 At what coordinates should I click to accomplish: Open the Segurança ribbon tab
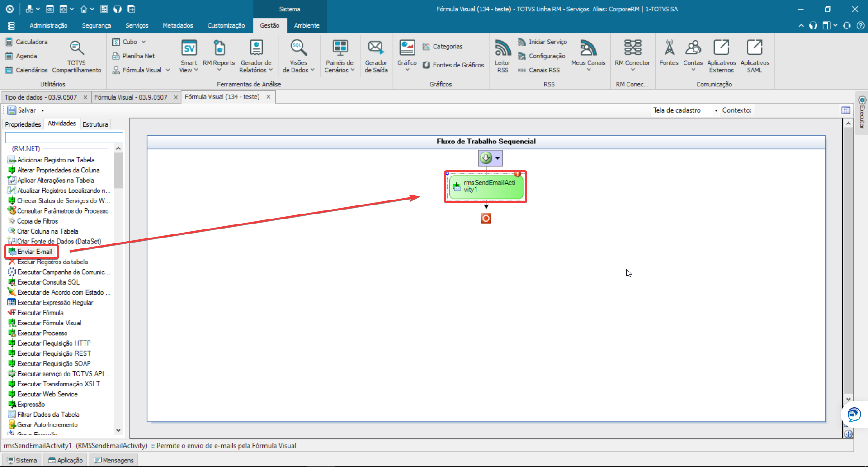(x=96, y=25)
